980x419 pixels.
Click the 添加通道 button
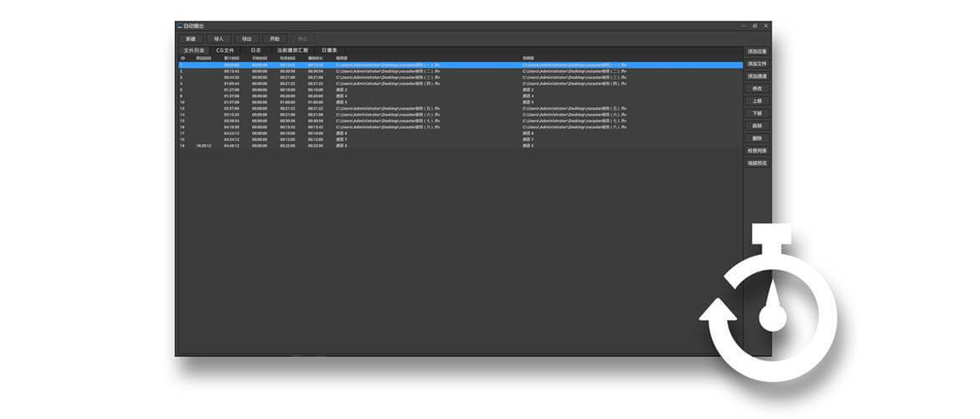click(757, 76)
